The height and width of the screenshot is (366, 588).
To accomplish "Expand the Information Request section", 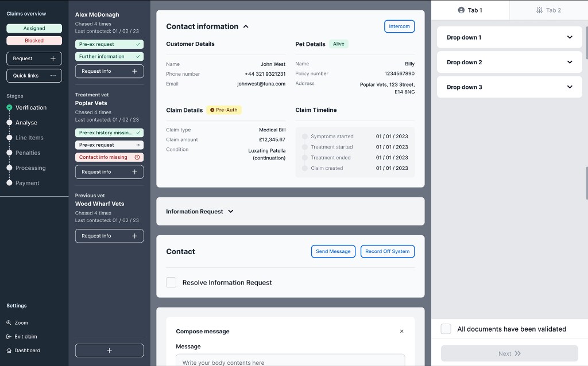I will (231, 211).
